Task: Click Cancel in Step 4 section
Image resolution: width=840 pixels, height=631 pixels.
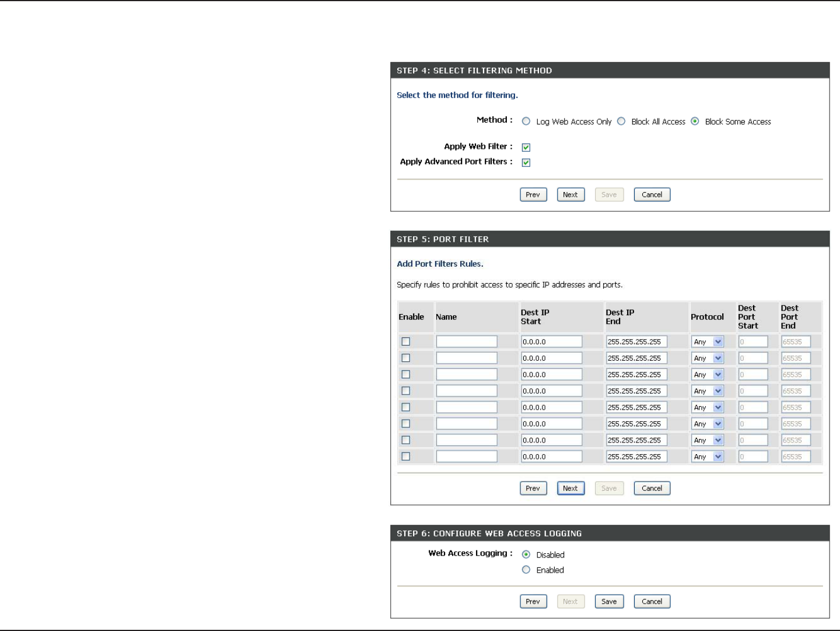Action: click(x=652, y=194)
